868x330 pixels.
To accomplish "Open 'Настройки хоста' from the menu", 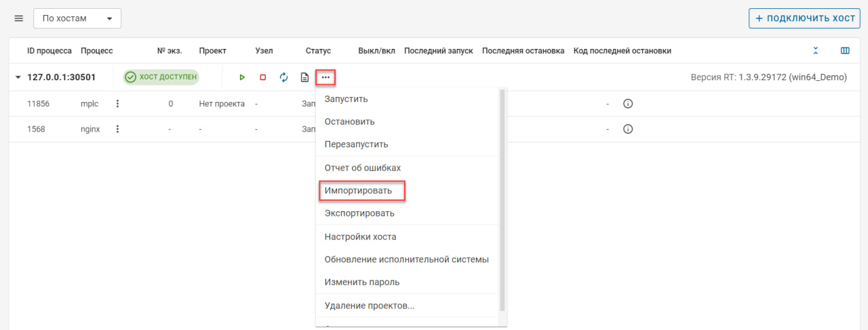I will coord(408,237).
